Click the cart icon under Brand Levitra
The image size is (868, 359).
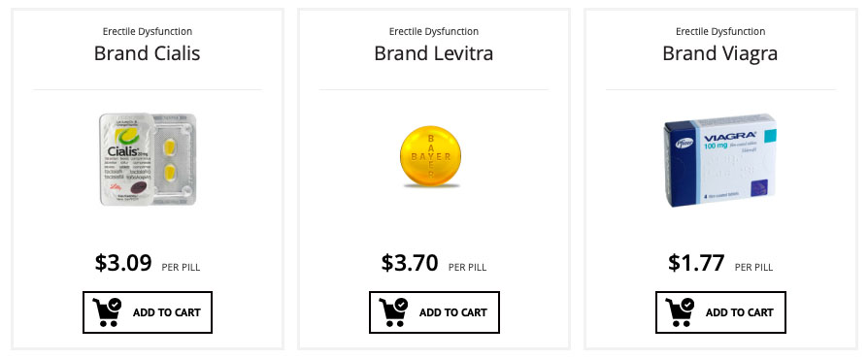pos(393,312)
